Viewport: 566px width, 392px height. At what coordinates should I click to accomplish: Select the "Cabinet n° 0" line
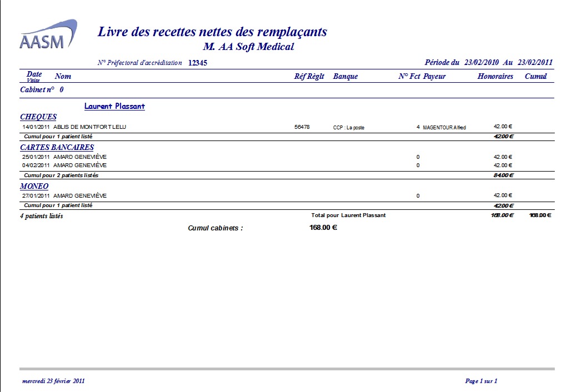(42, 89)
